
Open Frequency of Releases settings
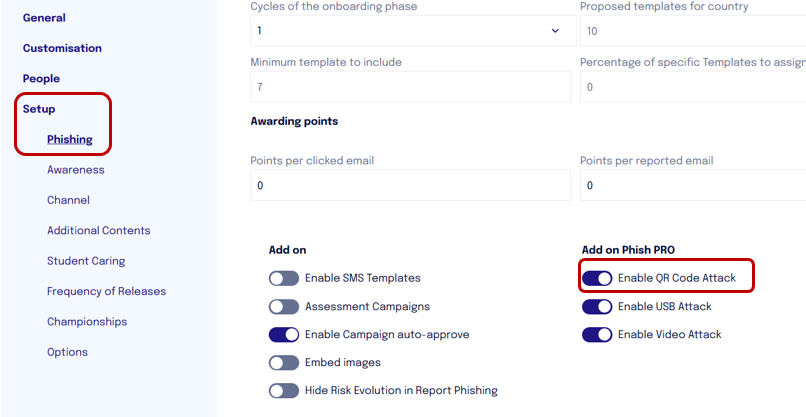click(106, 291)
